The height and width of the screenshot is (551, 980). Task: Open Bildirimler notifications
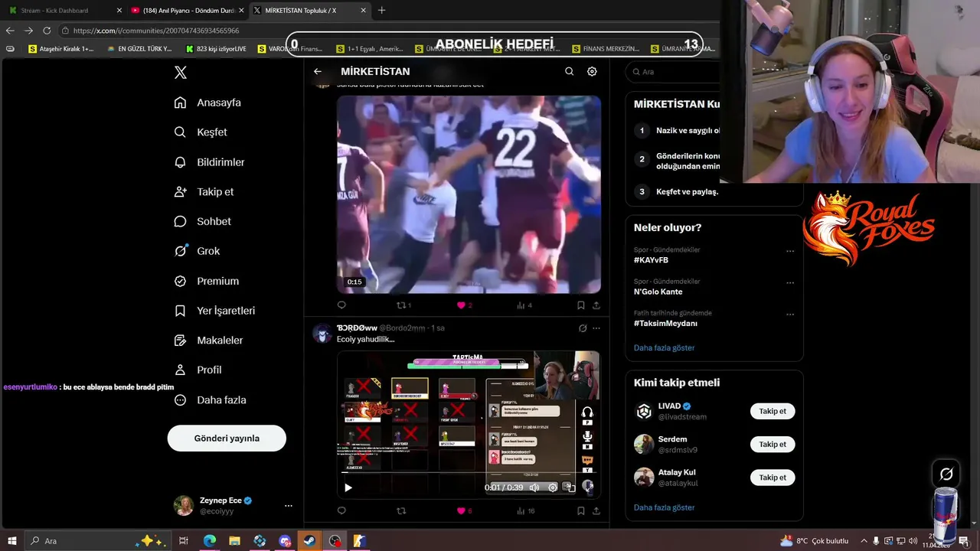(x=209, y=162)
